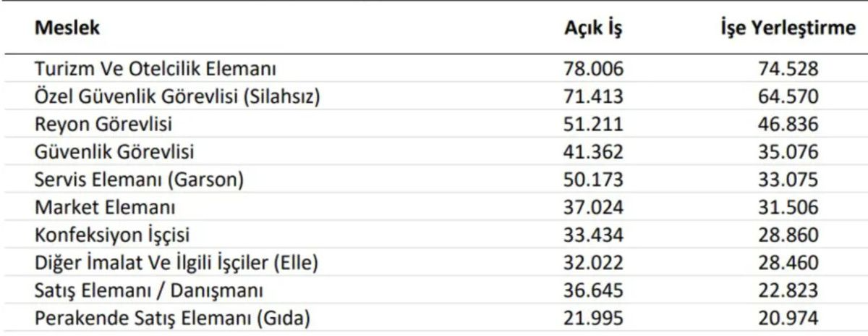Click the 21.995 Açık İş value
The height and width of the screenshot is (336, 868).
(x=593, y=318)
